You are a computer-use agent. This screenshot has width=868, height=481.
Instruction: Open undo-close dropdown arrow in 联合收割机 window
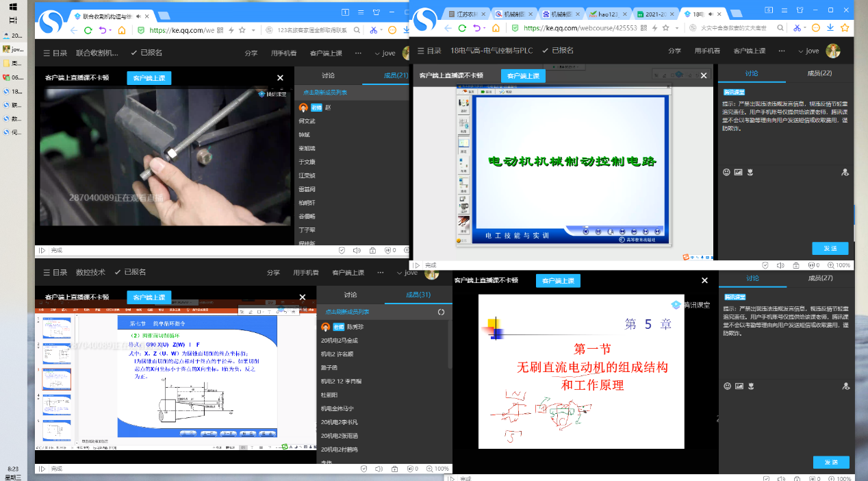coord(111,30)
